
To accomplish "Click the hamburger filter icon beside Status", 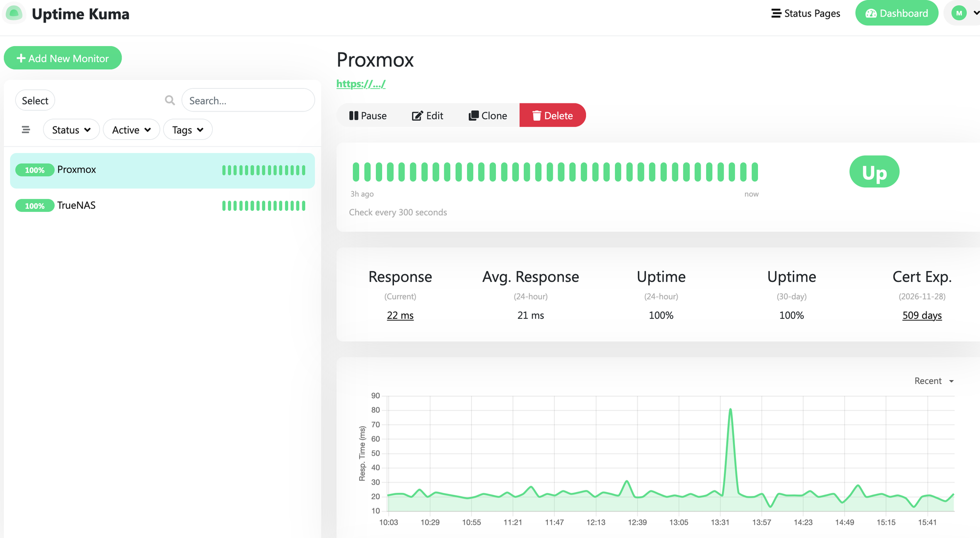I will (x=26, y=129).
